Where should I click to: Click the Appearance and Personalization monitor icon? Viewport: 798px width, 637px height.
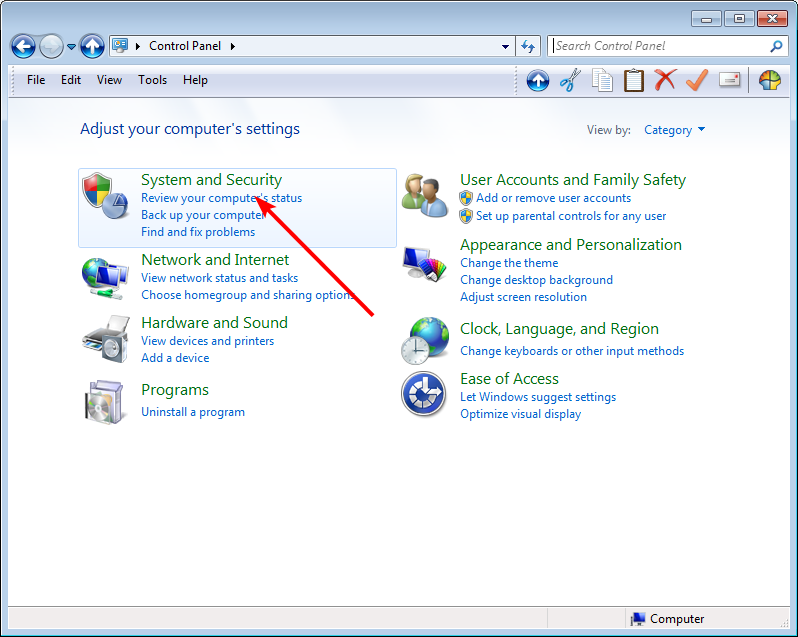pos(424,264)
